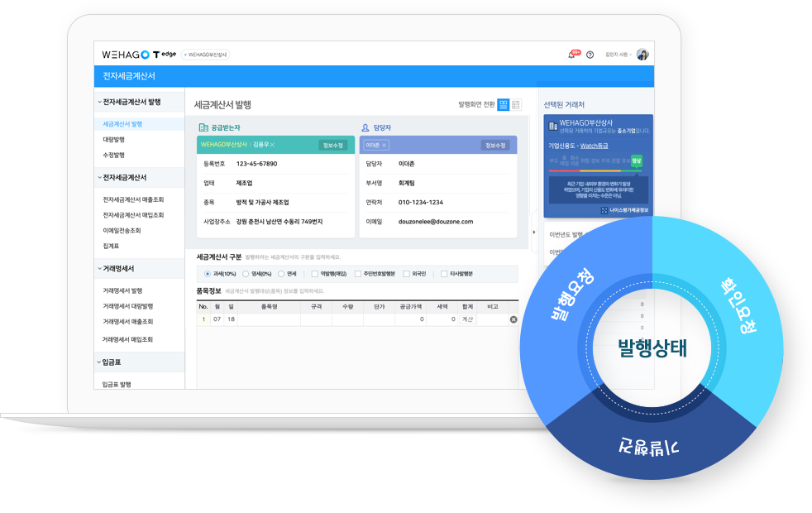This screenshot has height=513, width=812.
Task: Expand the 입금표 sidebar section
Action: [99, 362]
